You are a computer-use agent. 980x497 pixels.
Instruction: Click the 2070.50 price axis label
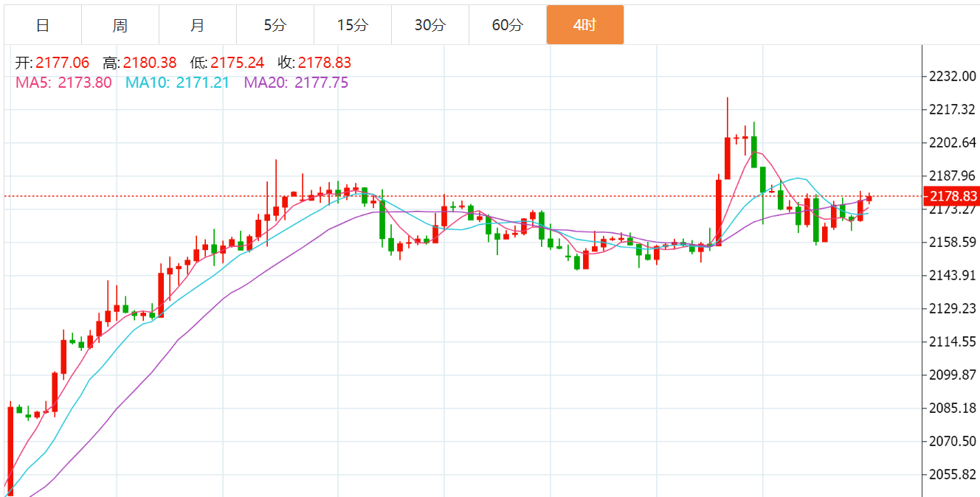[x=953, y=441]
